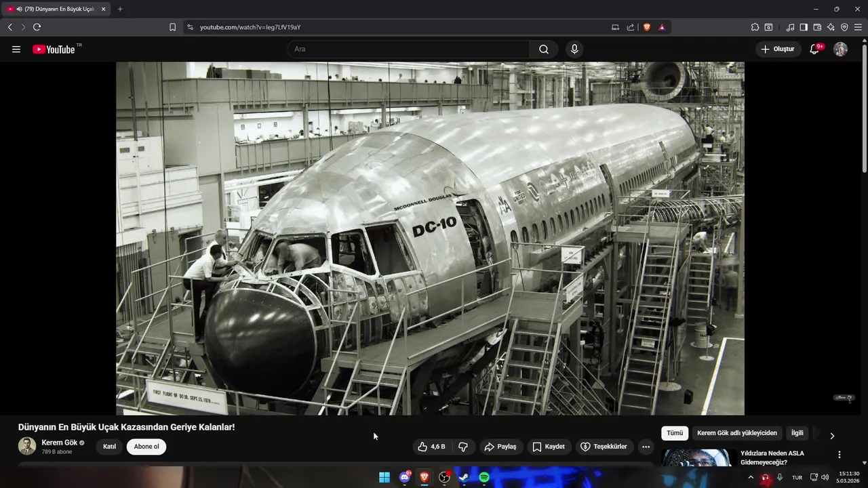Open Brave Shields lion icon

click(647, 27)
